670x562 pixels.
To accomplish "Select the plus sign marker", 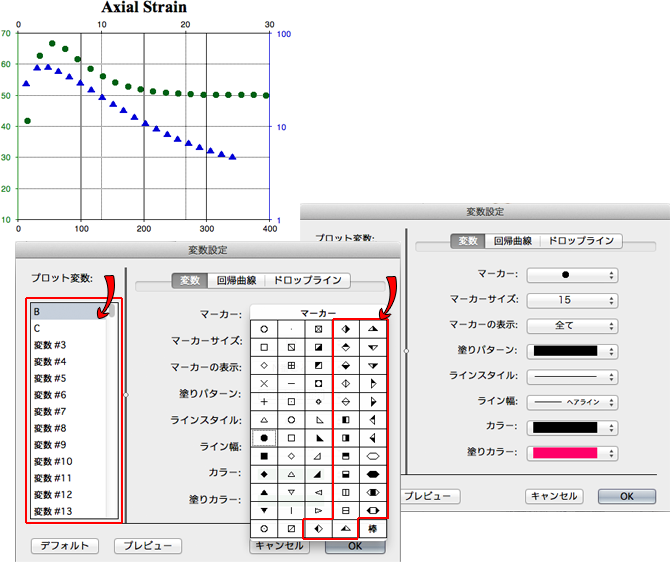I will [264, 402].
